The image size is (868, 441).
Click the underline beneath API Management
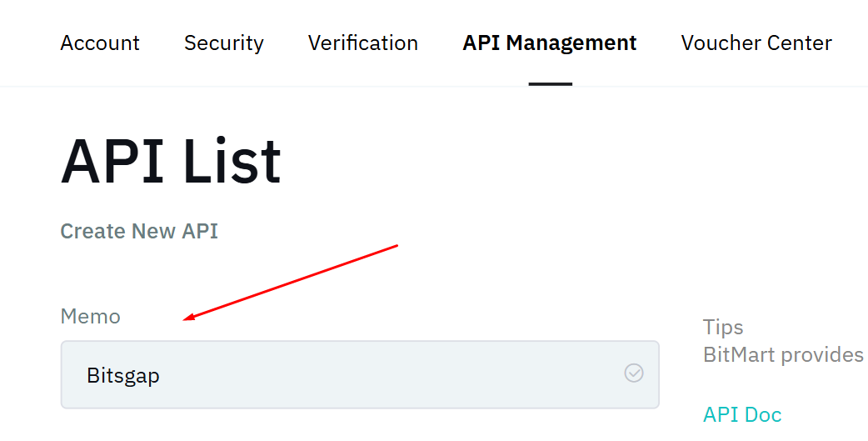coord(550,83)
